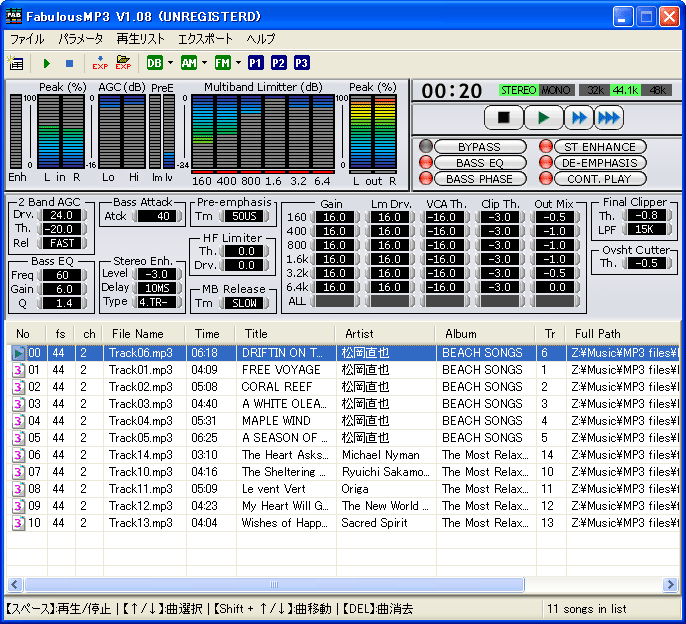This screenshot has height=624, width=686.
Task: Select the DB preset icon
Action: [154, 63]
